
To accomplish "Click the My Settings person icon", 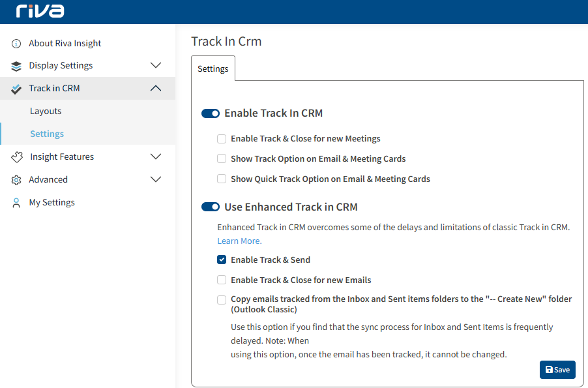I will pos(16,203).
